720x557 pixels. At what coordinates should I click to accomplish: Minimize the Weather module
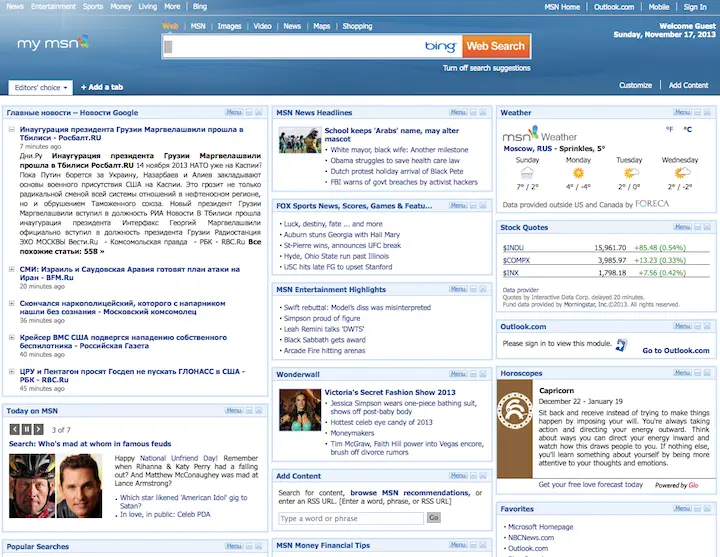pyautogui.click(x=697, y=112)
